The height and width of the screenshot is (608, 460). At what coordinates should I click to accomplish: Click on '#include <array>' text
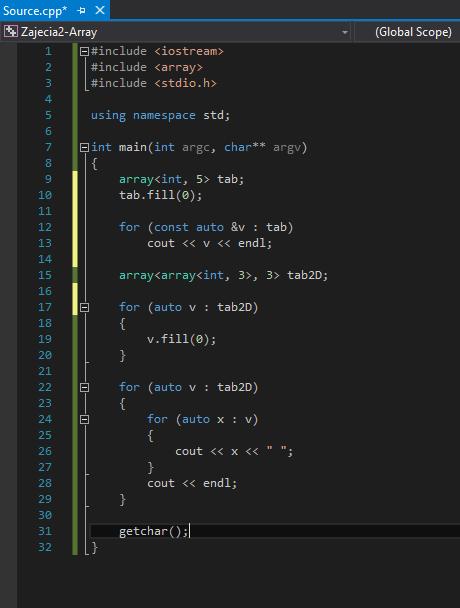click(147, 67)
